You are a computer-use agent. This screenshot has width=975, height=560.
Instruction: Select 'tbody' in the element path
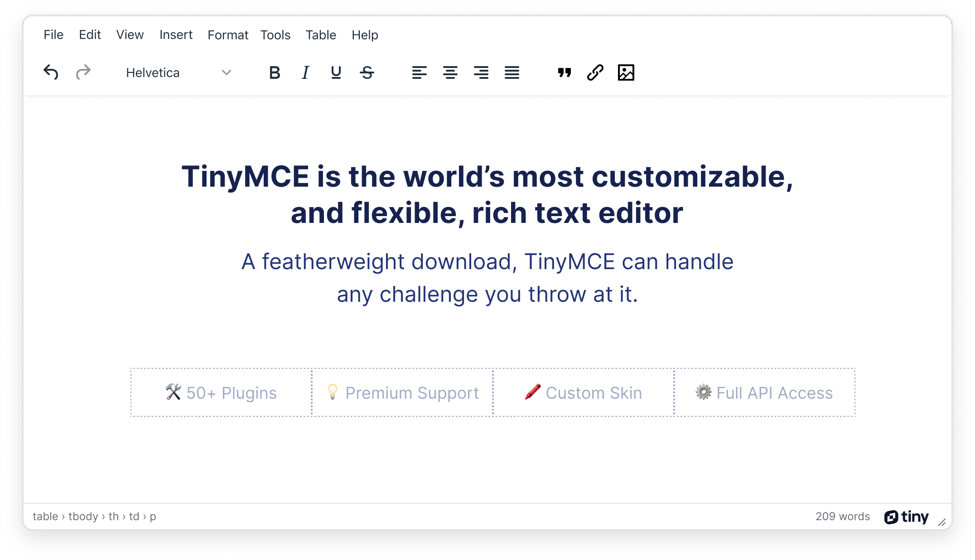click(x=83, y=517)
